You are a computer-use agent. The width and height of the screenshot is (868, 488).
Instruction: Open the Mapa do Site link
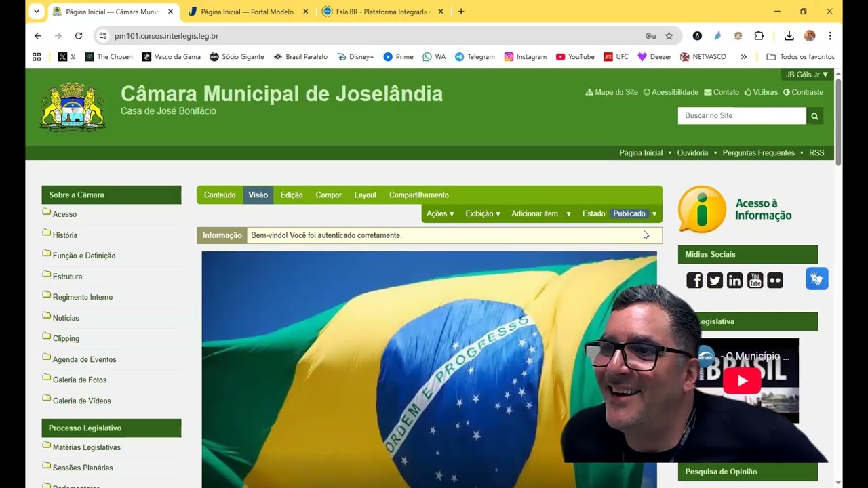612,92
